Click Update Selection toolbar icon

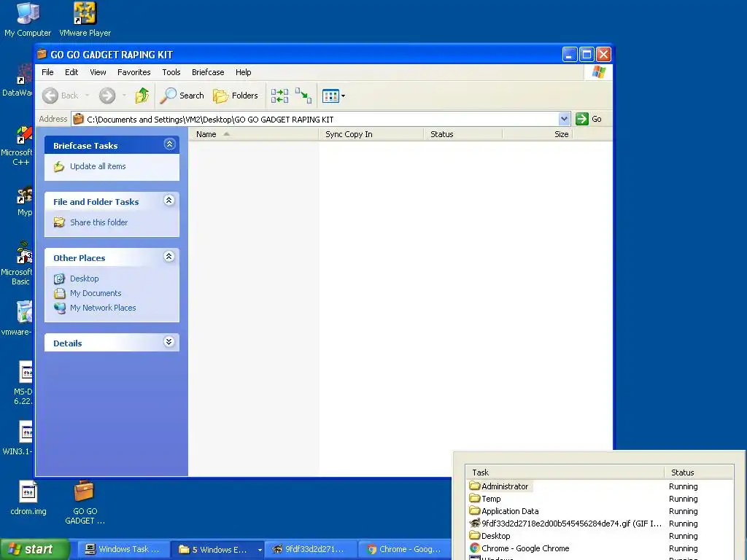pyautogui.click(x=303, y=96)
